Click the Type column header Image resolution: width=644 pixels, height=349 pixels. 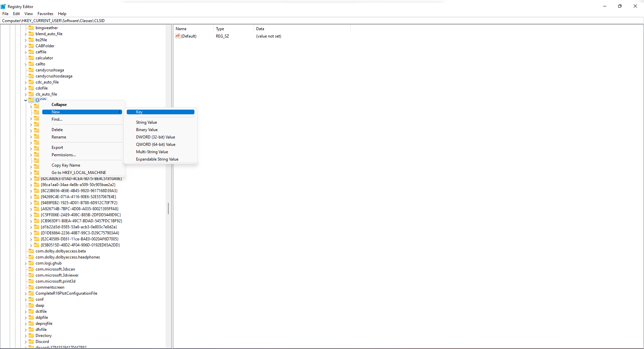tap(234, 29)
